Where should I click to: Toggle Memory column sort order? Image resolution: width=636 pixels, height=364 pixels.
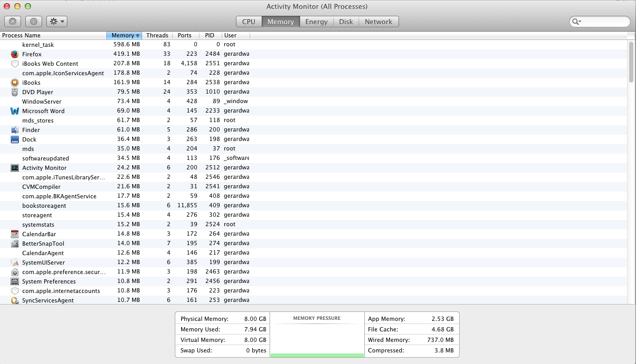pos(124,35)
